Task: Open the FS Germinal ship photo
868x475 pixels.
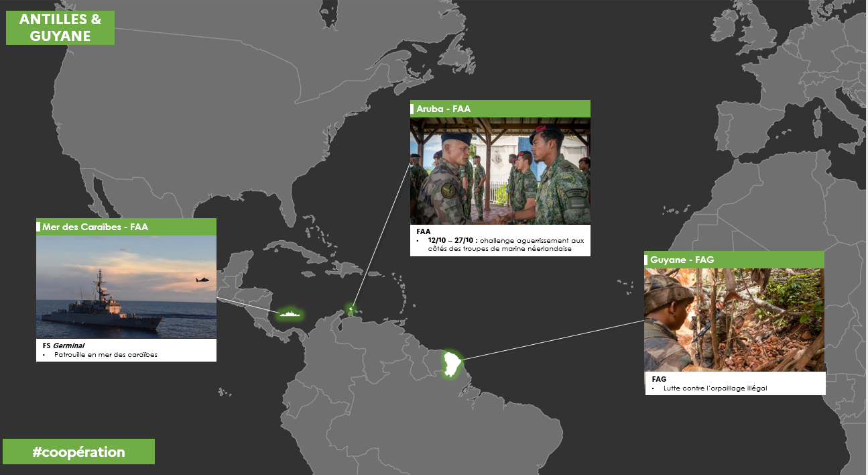Action: pyautogui.click(x=126, y=287)
